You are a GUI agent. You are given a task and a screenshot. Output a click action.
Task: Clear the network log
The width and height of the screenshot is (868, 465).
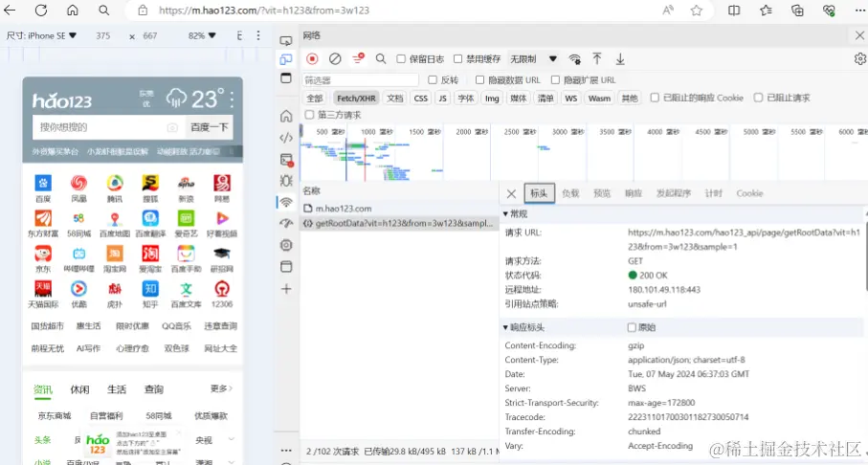point(335,58)
